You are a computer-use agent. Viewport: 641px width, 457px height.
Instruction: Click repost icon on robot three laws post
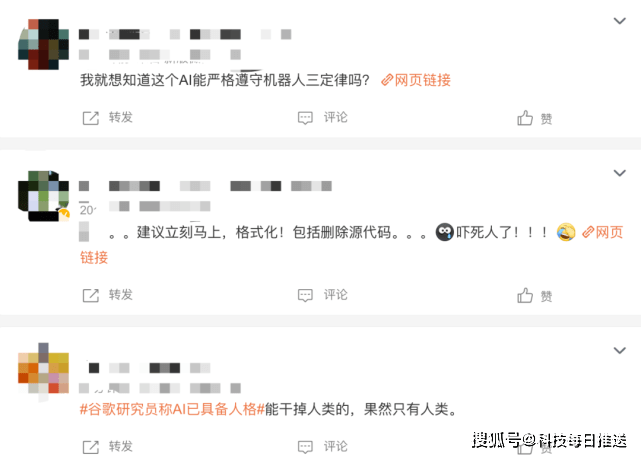[91, 118]
